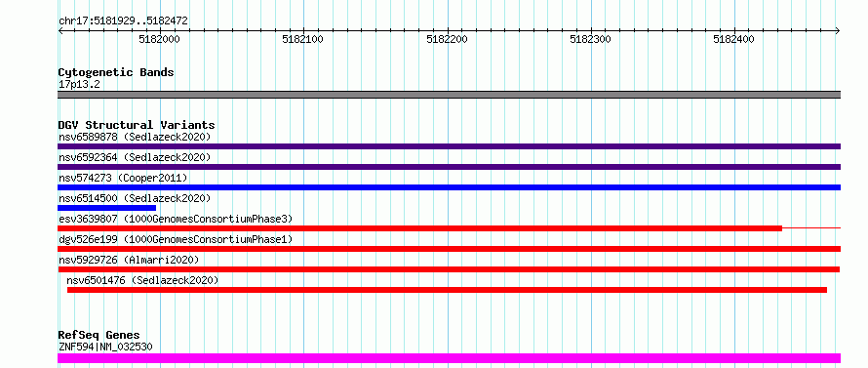The image size is (868, 368).
Task: Click the gray 17p13.2 cytogenetic band bar
Action: 449,95
